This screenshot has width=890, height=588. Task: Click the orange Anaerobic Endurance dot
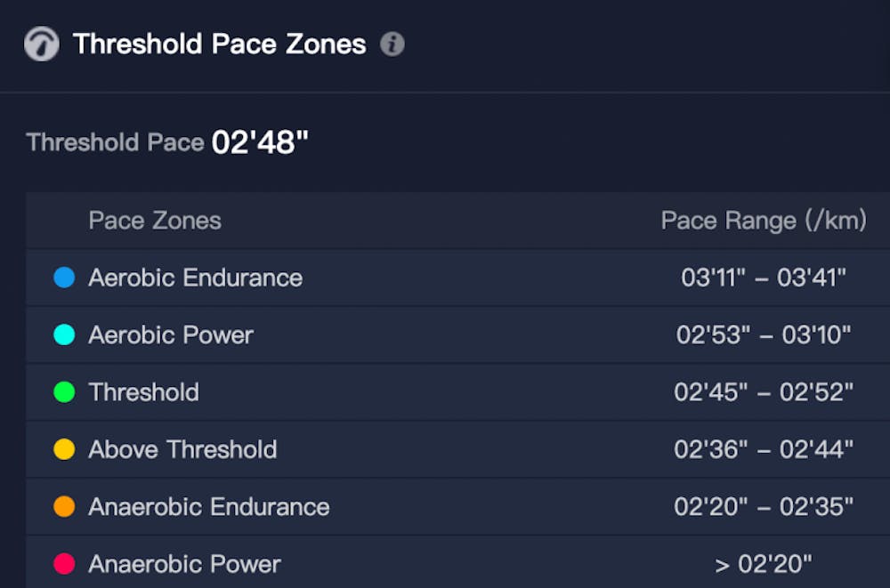[x=64, y=506]
